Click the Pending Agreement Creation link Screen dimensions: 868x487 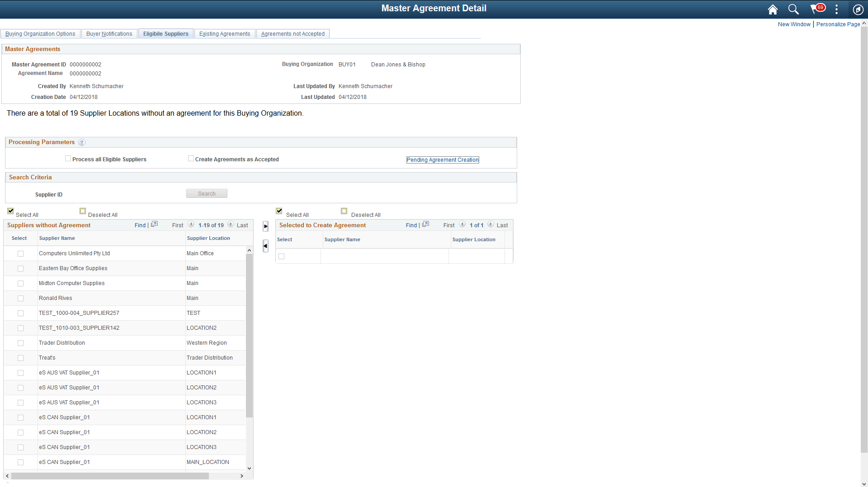[442, 159]
